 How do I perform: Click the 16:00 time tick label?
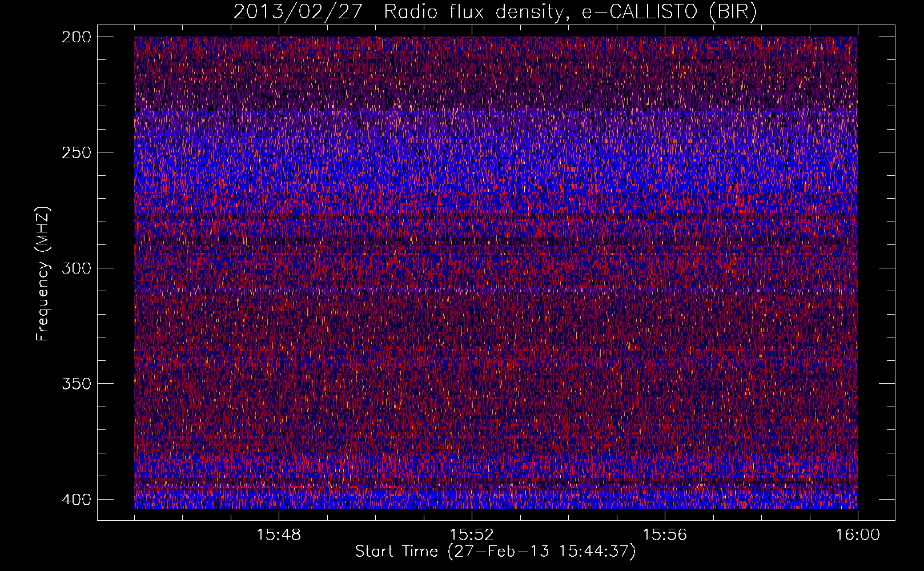[858, 535]
